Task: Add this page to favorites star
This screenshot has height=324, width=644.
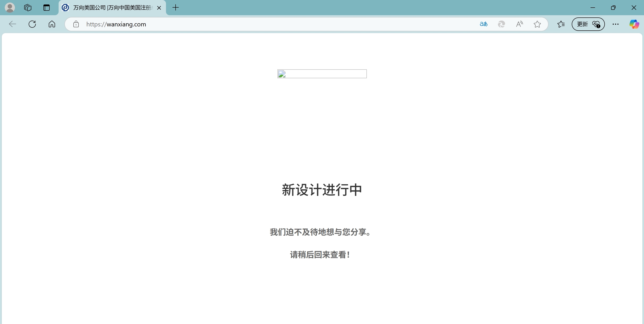Action: 537,24
